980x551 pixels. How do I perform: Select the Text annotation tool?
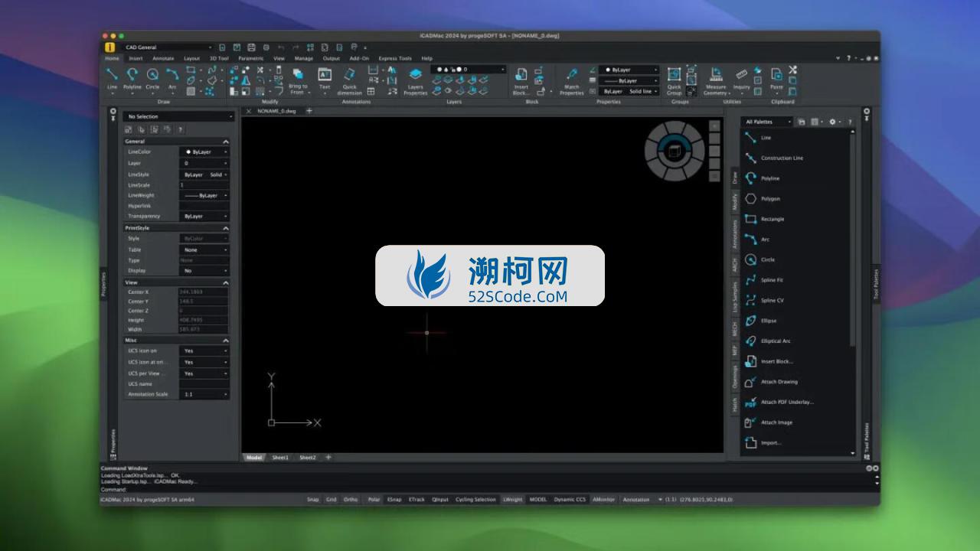coord(325,78)
